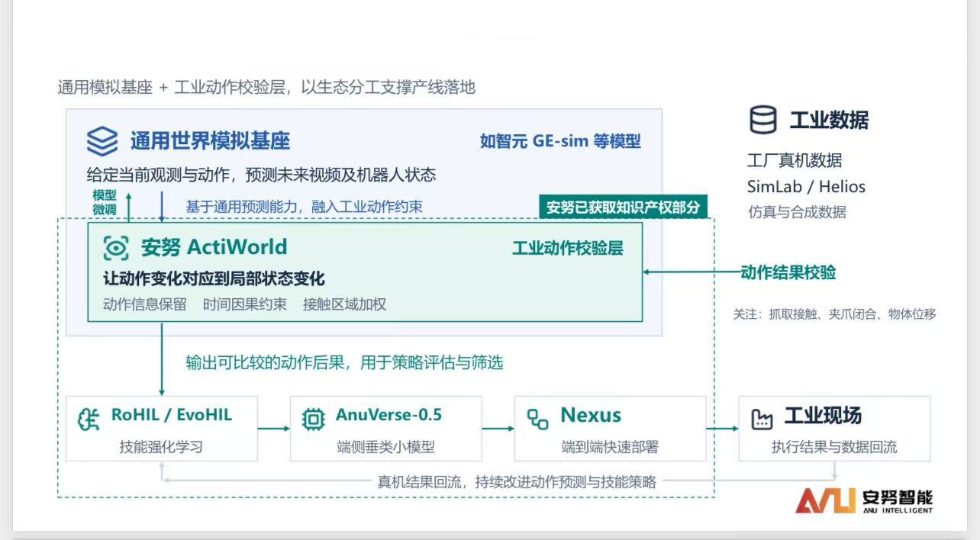Click the 技能强化学习 subtitle
Viewport: 980px width, 540px height.
click(161, 447)
